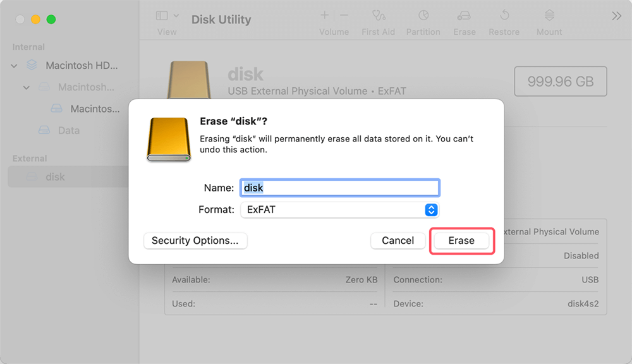Viewport: 632px width, 364px height.
Task: Collapse the nested Macintosh volume group
Action: (26, 87)
